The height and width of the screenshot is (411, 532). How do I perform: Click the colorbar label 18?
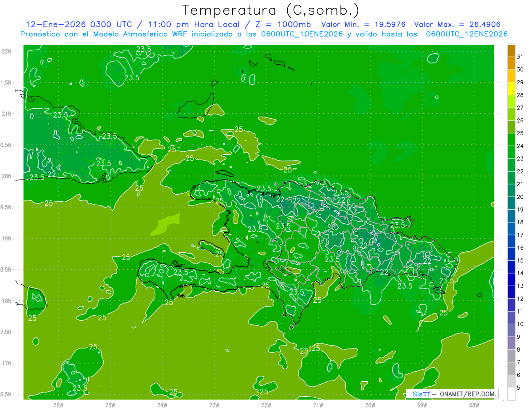click(x=520, y=222)
